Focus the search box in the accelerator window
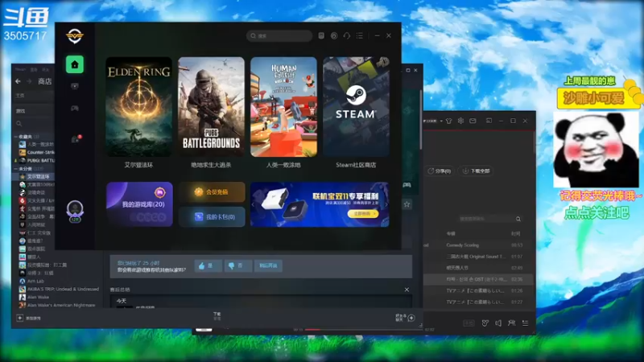Image resolution: width=644 pixels, height=362 pixels. pyautogui.click(x=279, y=35)
